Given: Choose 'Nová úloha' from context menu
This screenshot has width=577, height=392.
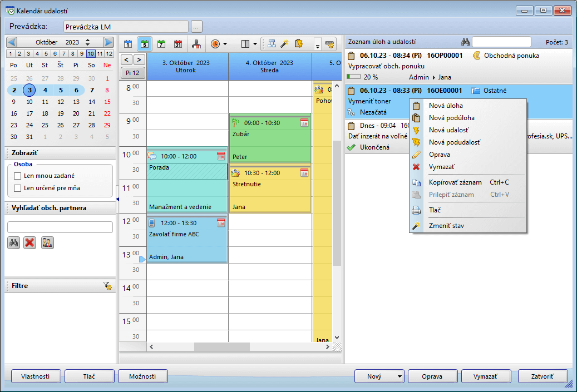Looking at the screenshot, I should coord(446,106).
